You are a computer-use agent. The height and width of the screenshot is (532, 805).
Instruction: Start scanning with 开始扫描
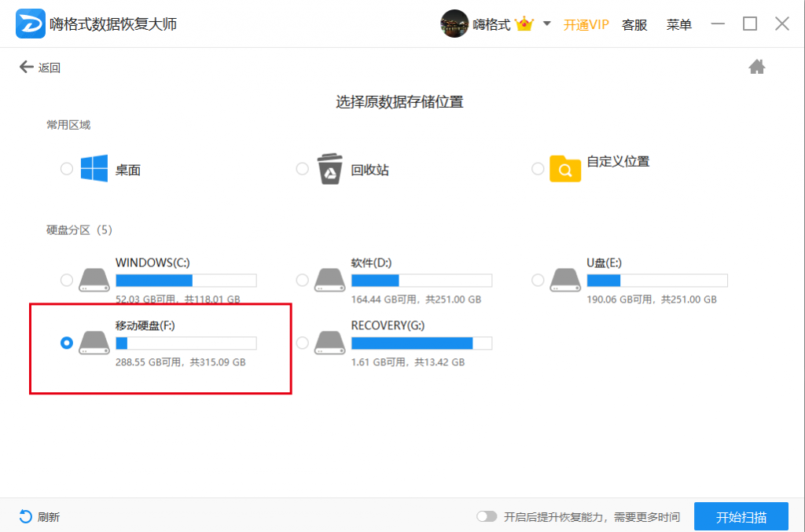point(741,516)
